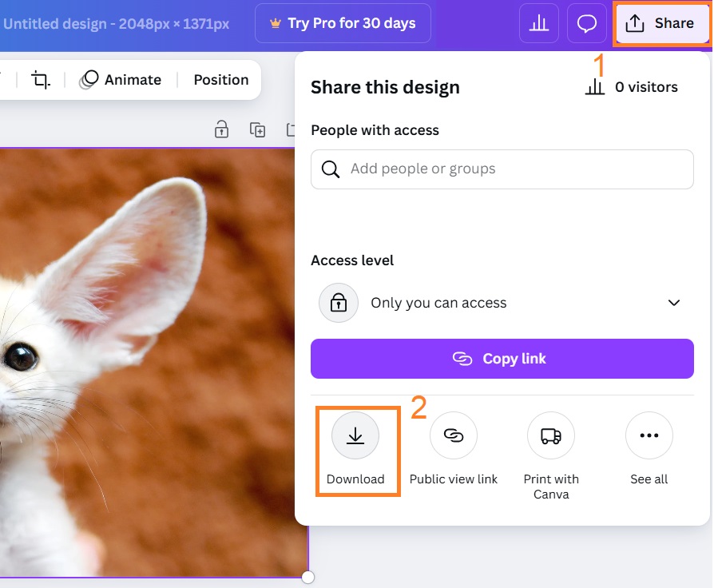Click the duplicate page icon
Image resolution: width=714 pixels, height=588 pixels.
click(x=258, y=129)
